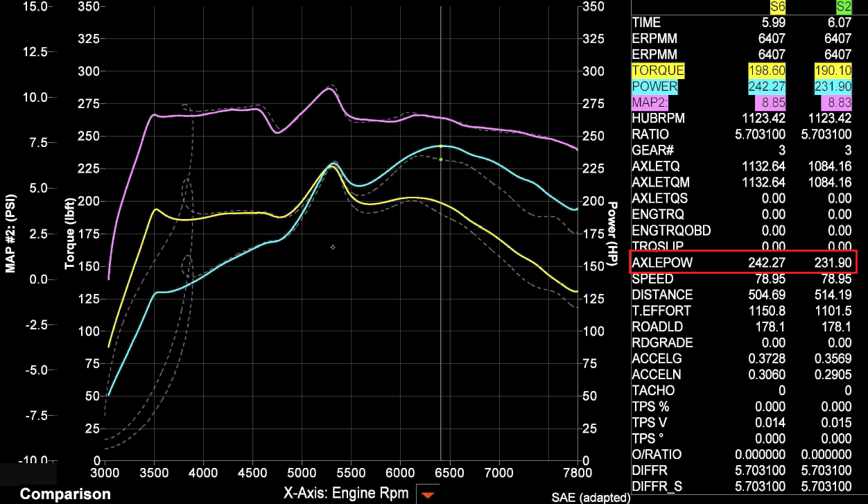Click the RDGRADE row label
The width and height of the screenshot is (868, 504).
663,342
